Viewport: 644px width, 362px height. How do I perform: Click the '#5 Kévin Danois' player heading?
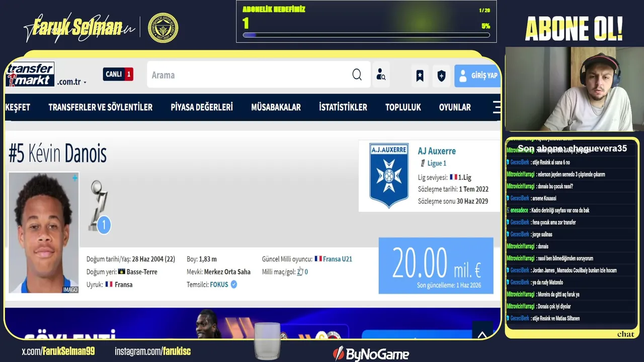[57, 153]
